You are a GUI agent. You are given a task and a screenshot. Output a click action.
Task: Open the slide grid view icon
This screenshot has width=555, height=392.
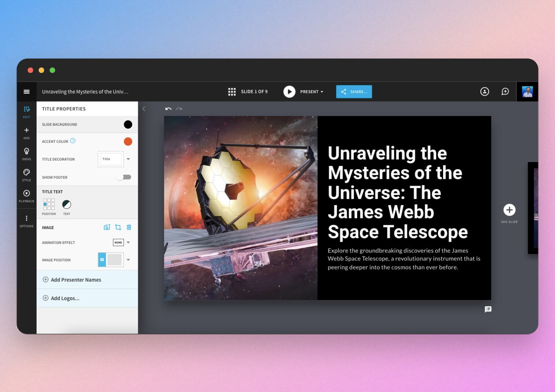tap(232, 91)
